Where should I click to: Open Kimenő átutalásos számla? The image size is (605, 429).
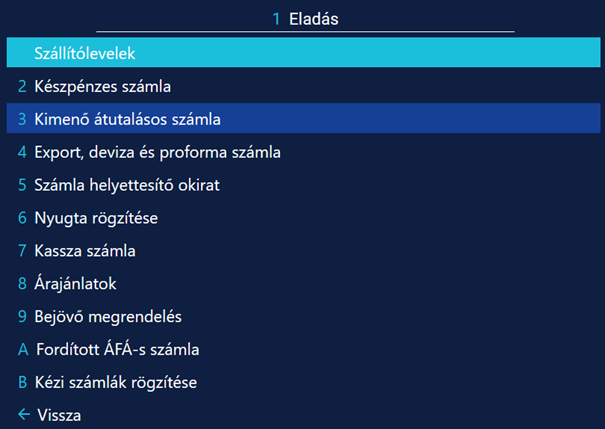click(127, 120)
